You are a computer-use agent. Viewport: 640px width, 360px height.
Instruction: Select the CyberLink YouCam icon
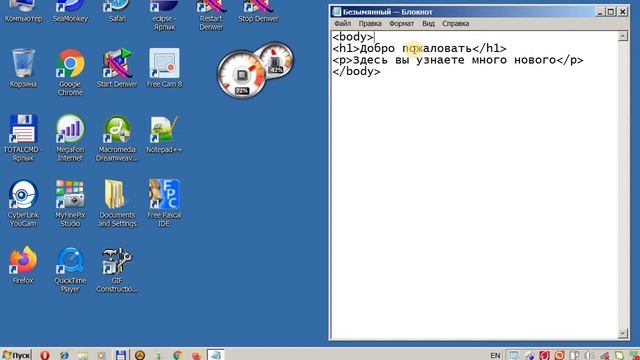pyautogui.click(x=23, y=203)
